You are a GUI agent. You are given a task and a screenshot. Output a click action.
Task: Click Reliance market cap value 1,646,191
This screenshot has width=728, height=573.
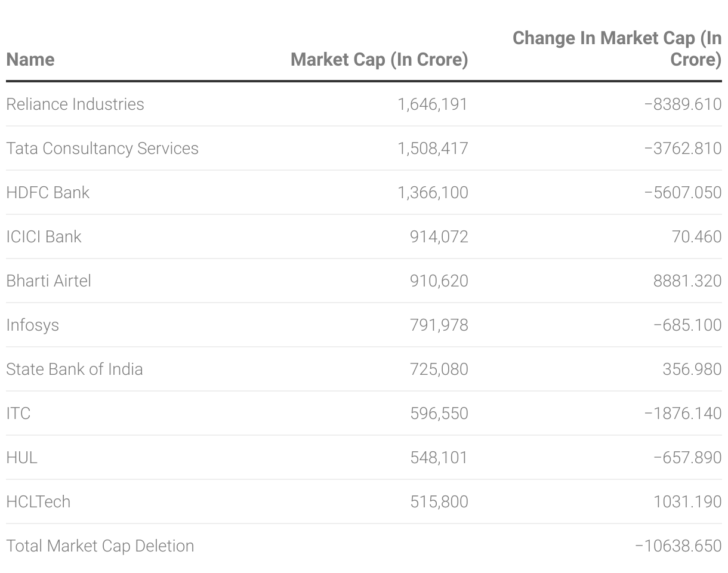pos(433,104)
